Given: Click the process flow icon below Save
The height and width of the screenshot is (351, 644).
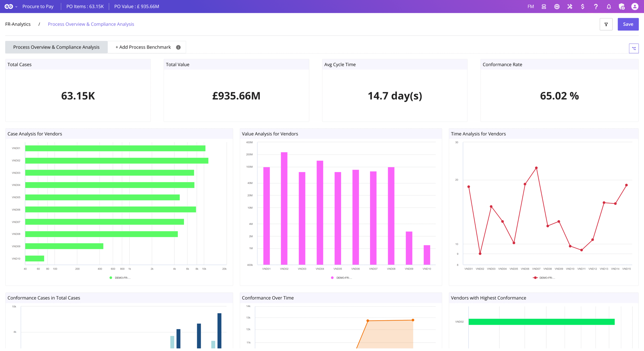Looking at the screenshot, I should pos(634,48).
